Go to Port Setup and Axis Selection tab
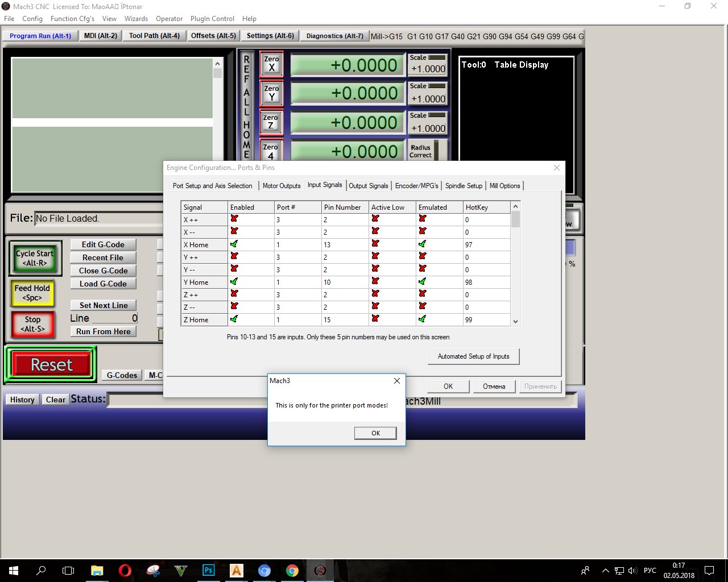This screenshot has width=728, height=582. (x=212, y=186)
